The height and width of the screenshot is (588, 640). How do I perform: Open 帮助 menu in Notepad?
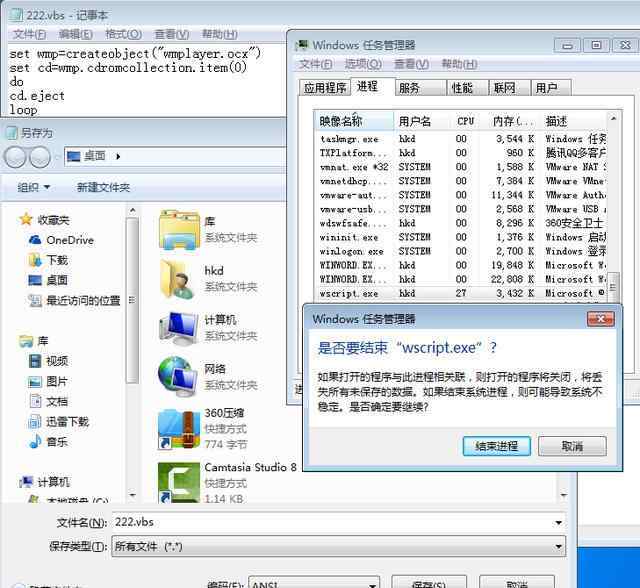tap(220, 34)
